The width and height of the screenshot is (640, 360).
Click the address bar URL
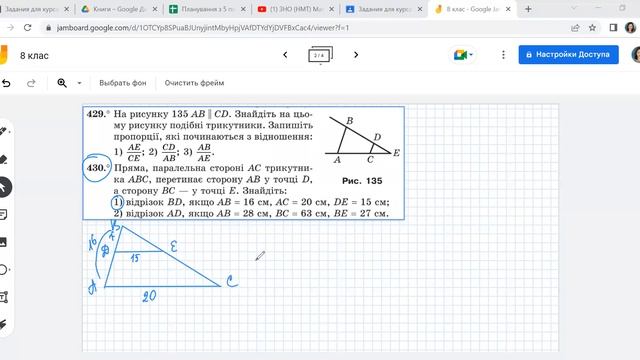pyautogui.click(x=203, y=28)
